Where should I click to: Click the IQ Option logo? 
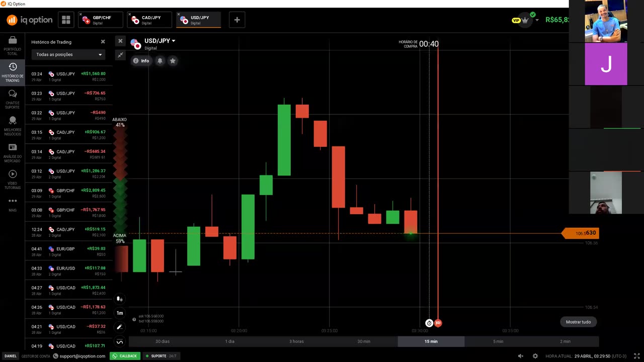tap(29, 20)
